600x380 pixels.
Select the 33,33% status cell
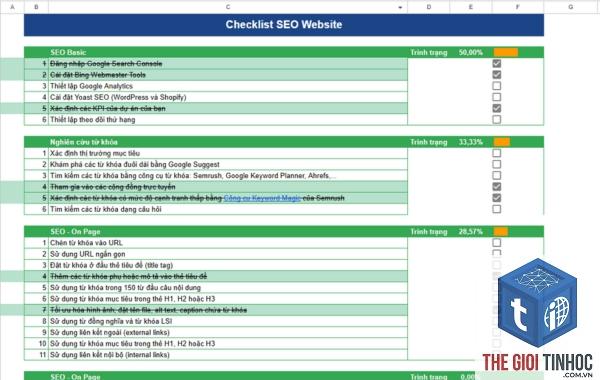[471, 142]
